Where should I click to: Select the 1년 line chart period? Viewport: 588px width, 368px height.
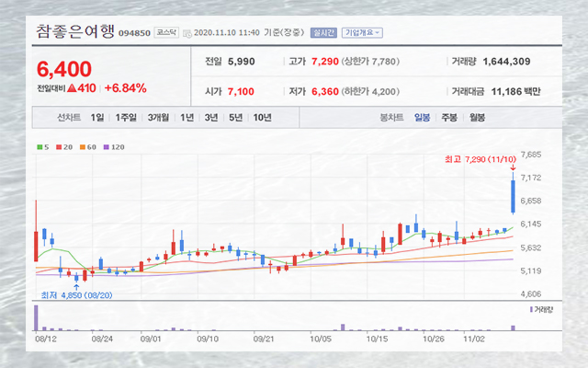187,118
